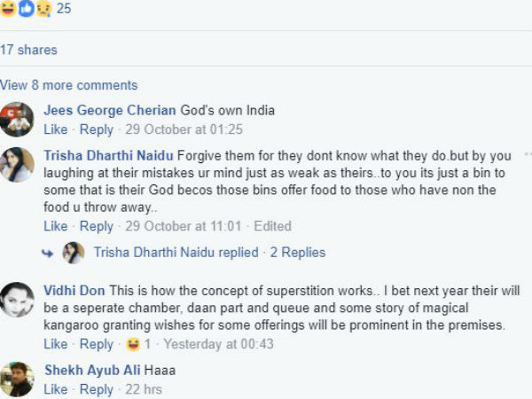Open Trisha Dharthi Naidu's profile picture

17,165
